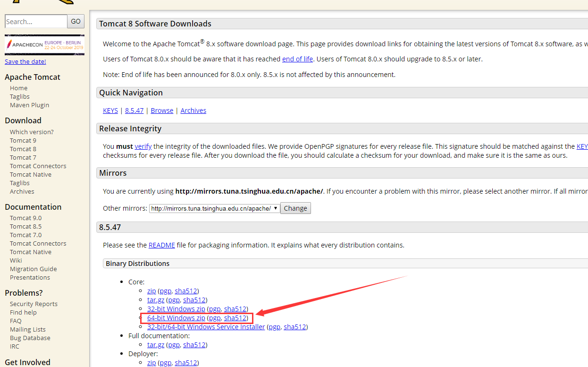The width and height of the screenshot is (588, 367).
Task: Download the Core tar.gz distribution
Action: pos(156,300)
